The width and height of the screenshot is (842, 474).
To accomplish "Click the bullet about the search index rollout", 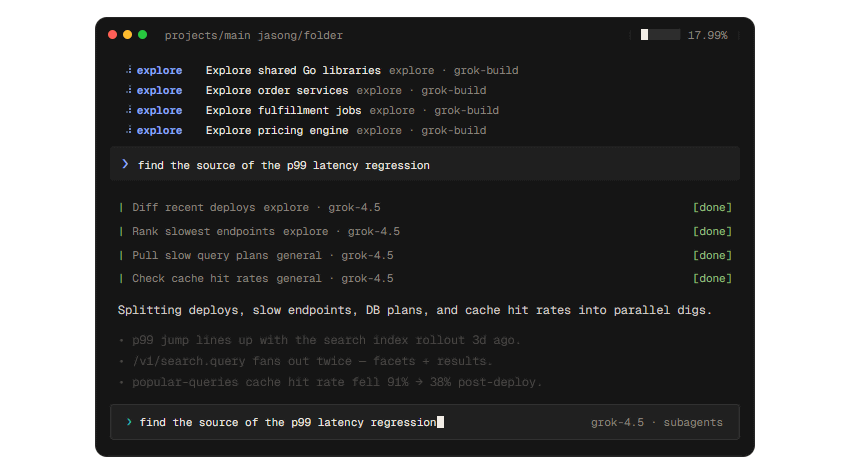I will [326, 340].
